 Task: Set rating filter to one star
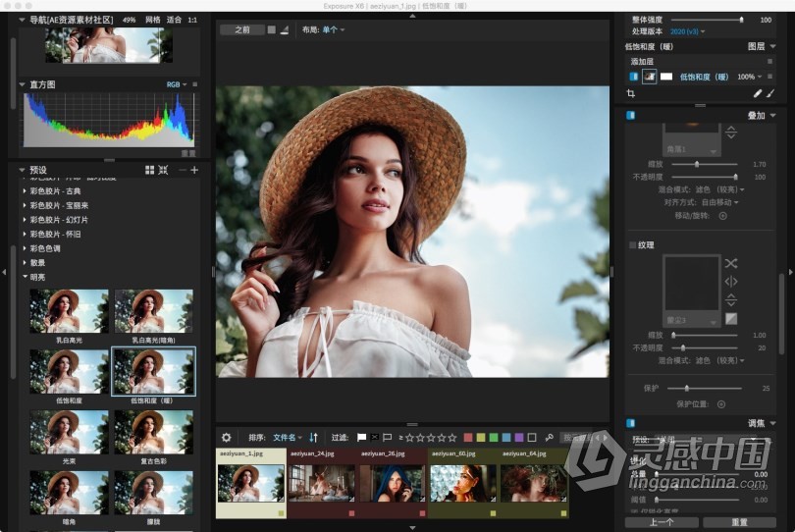tap(409, 437)
